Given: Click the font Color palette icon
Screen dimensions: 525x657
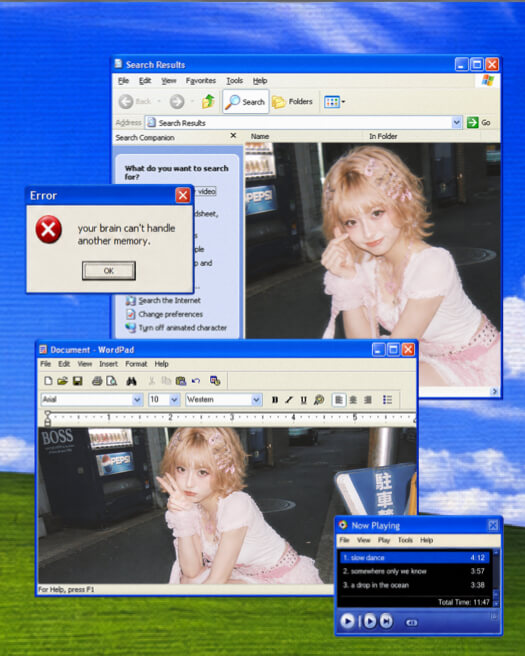Looking at the screenshot, I should [x=319, y=400].
